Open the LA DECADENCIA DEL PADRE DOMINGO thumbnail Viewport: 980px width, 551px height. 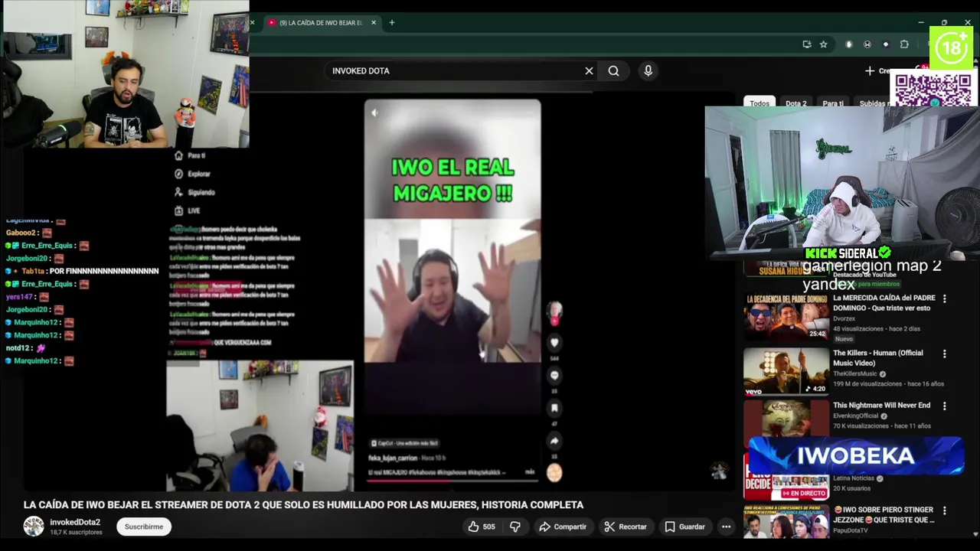[x=786, y=317]
